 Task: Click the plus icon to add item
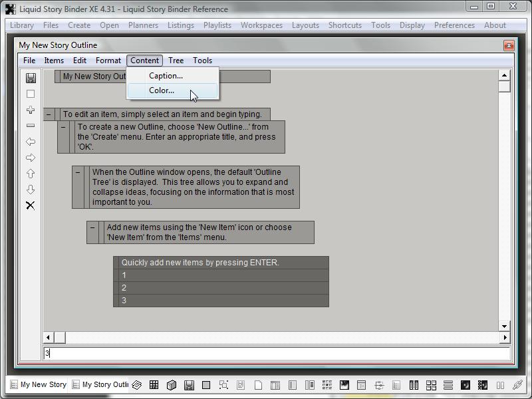(x=31, y=110)
